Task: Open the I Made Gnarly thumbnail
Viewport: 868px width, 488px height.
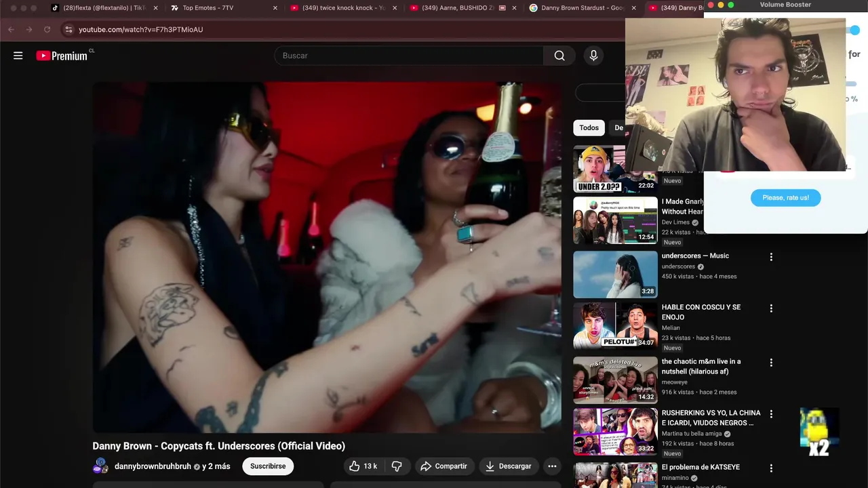Action: [x=616, y=220]
